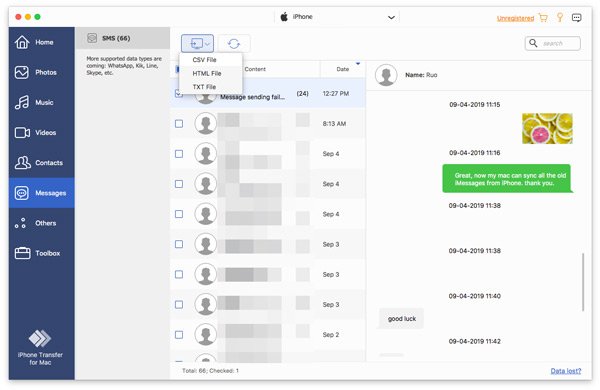Tick the third Sep 3 conversation checkbox
600x390 pixels.
coord(179,305)
